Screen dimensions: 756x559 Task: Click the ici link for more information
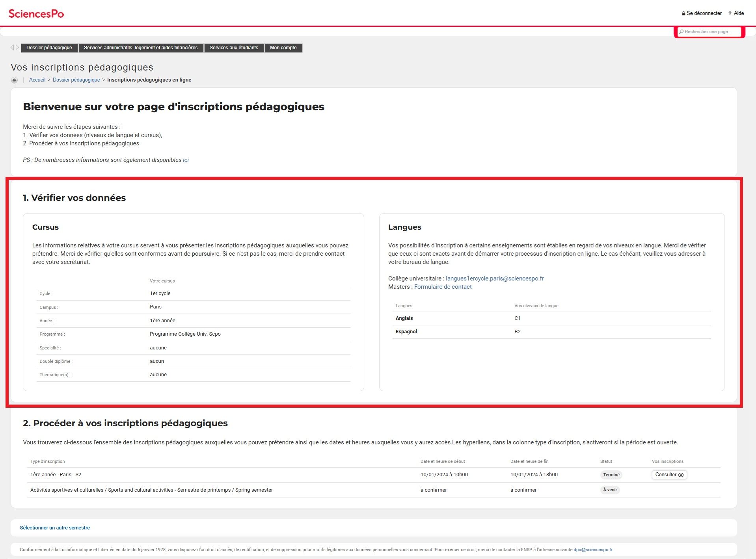click(x=186, y=160)
